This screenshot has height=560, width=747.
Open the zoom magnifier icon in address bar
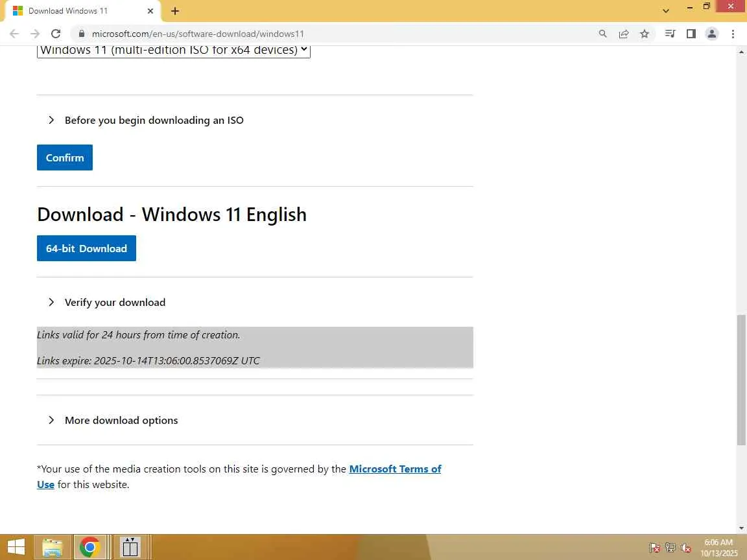coord(602,34)
